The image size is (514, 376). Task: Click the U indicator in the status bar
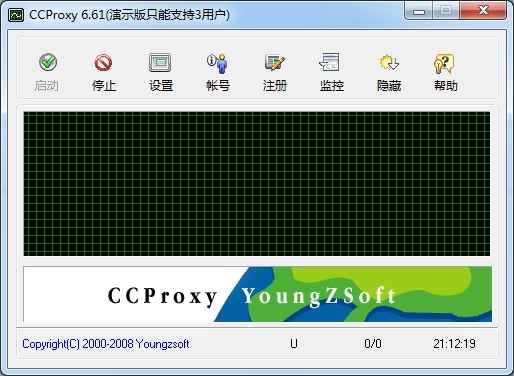294,344
